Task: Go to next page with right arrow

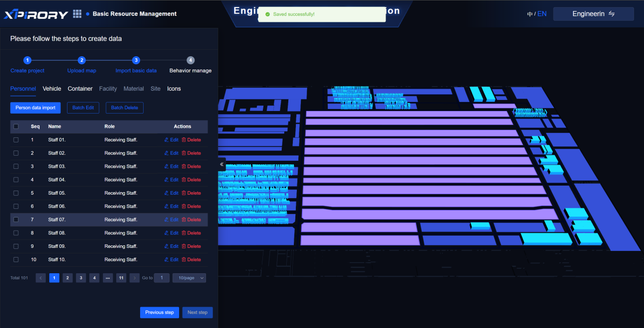Action: click(134, 278)
